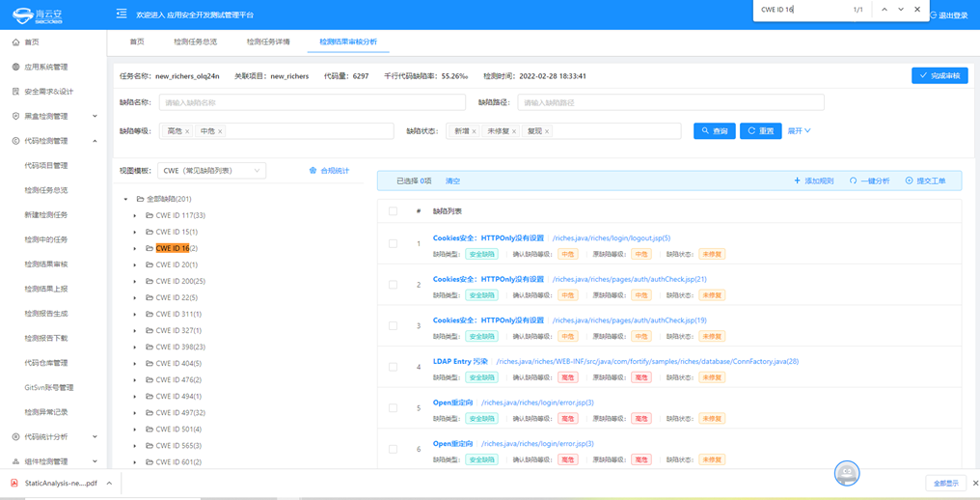Click the 应用系统管理 sidebar icon
980x500 pixels.
coord(15,67)
